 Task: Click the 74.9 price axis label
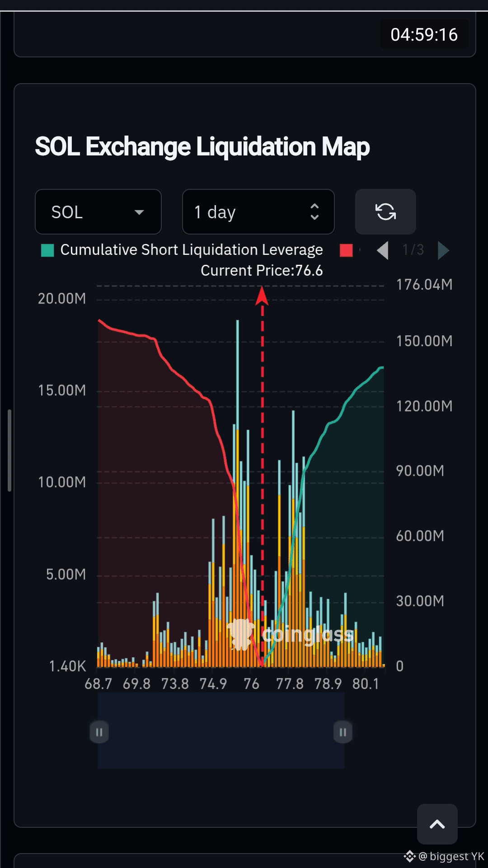pos(213,684)
